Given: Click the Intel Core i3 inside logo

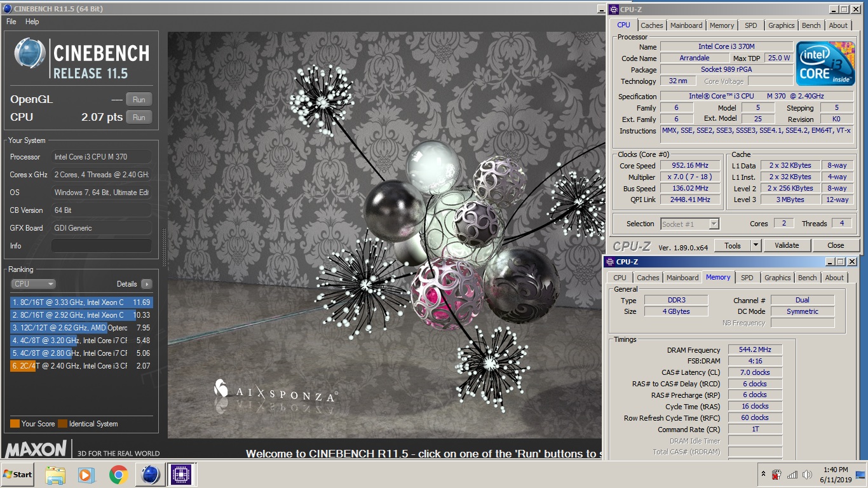Looking at the screenshot, I should pos(825,64).
